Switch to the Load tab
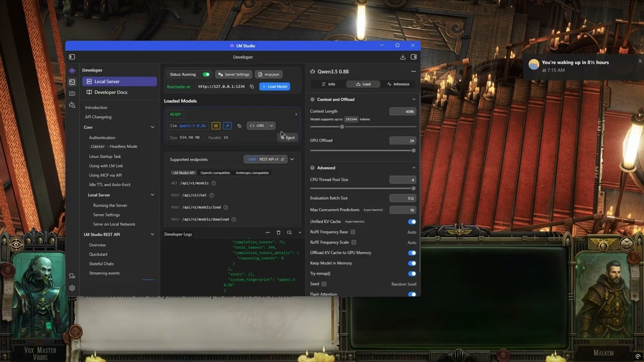This screenshot has width=644, height=362. coord(363,84)
